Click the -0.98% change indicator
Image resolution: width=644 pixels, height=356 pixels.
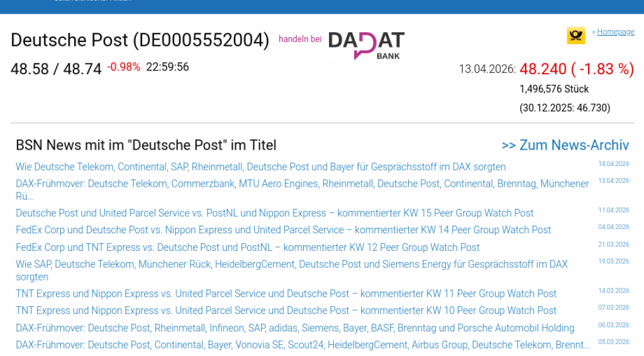click(x=124, y=67)
